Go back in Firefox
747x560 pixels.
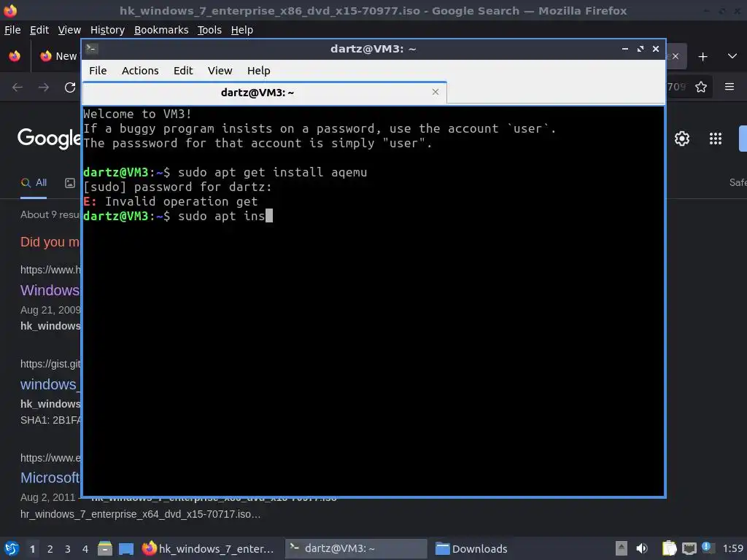click(x=18, y=87)
